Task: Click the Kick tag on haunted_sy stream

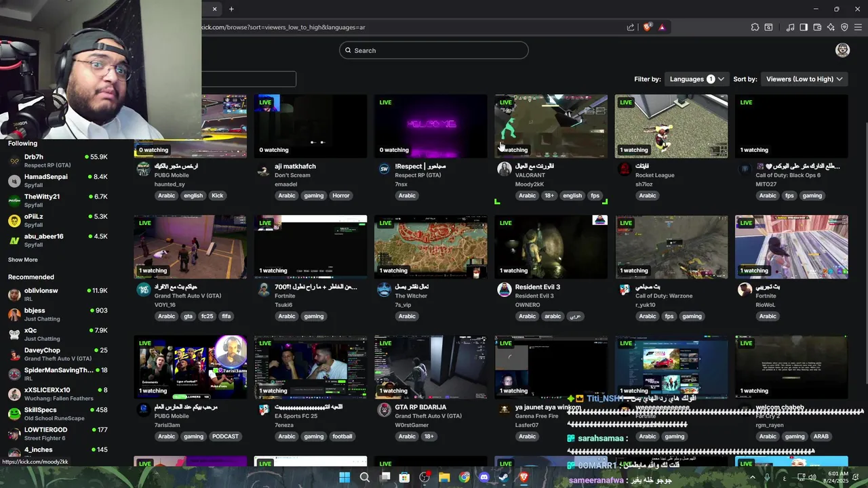Action: coord(218,196)
